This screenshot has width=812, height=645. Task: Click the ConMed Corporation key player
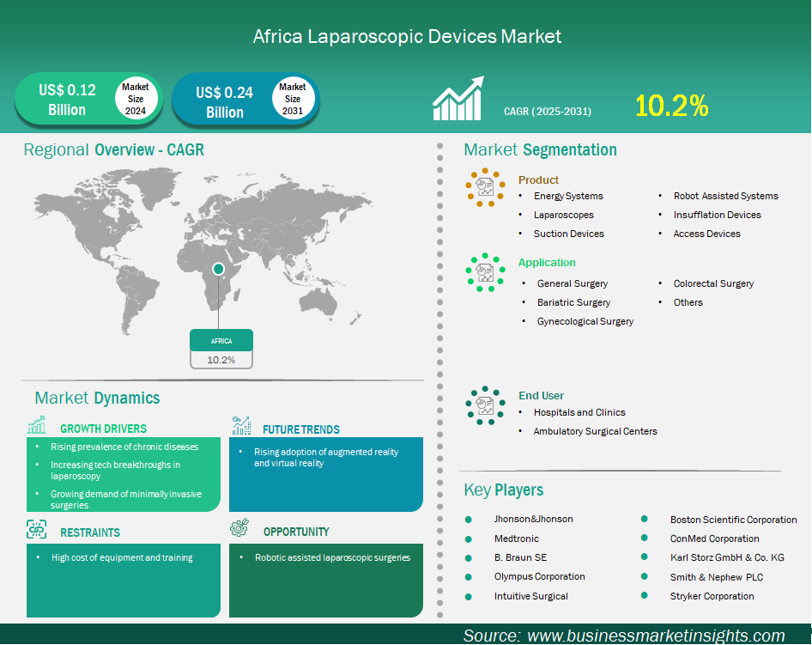715,539
